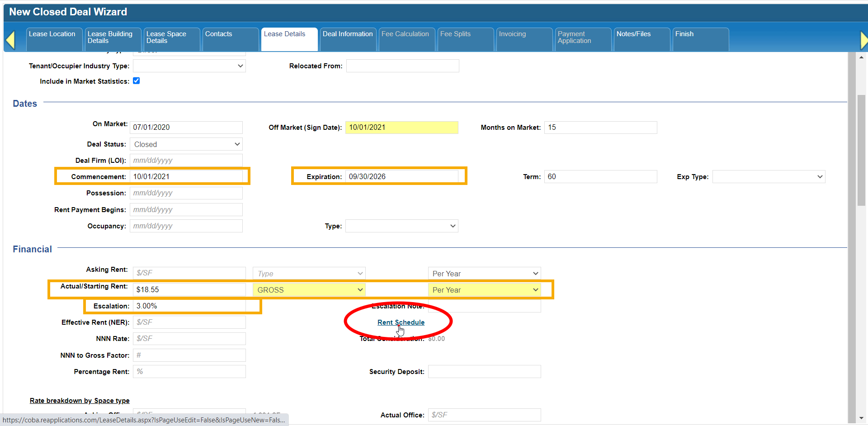
Task: Switch to the Deal Information tab
Action: [348, 34]
